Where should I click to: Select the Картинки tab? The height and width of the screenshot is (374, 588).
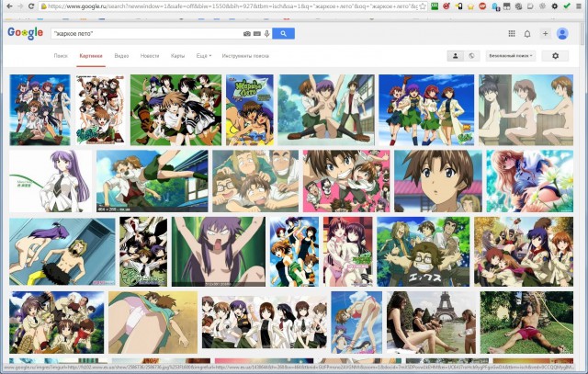point(91,56)
